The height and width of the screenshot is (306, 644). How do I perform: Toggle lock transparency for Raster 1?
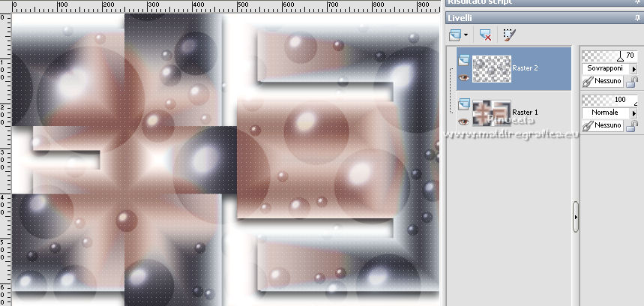[x=632, y=126]
